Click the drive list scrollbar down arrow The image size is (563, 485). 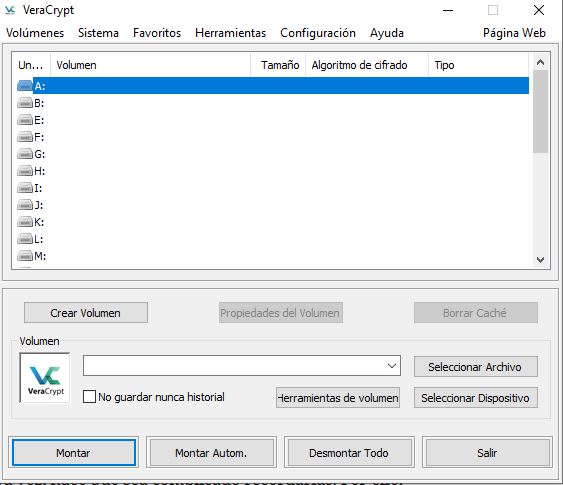click(540, 260)
